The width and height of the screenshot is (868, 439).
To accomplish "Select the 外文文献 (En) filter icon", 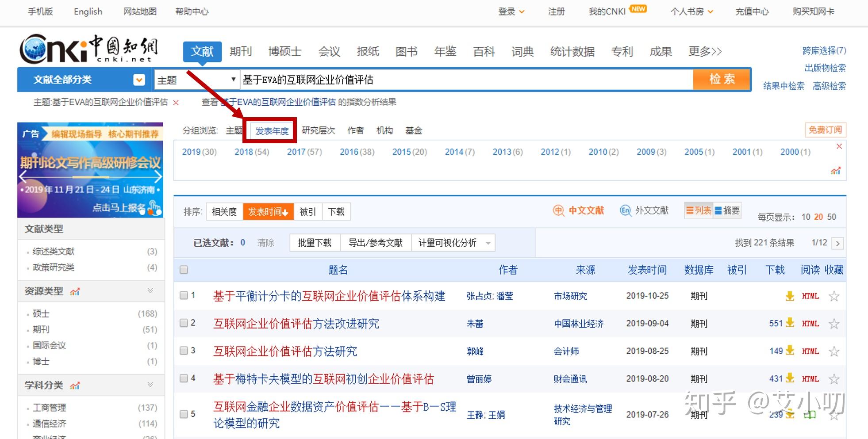I will coord(625,211).
